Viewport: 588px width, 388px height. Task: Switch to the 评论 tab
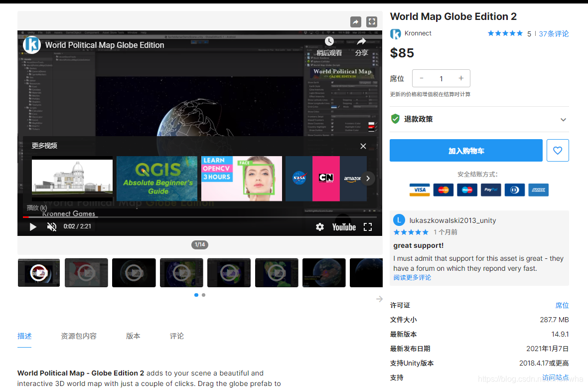click(176, 336)
